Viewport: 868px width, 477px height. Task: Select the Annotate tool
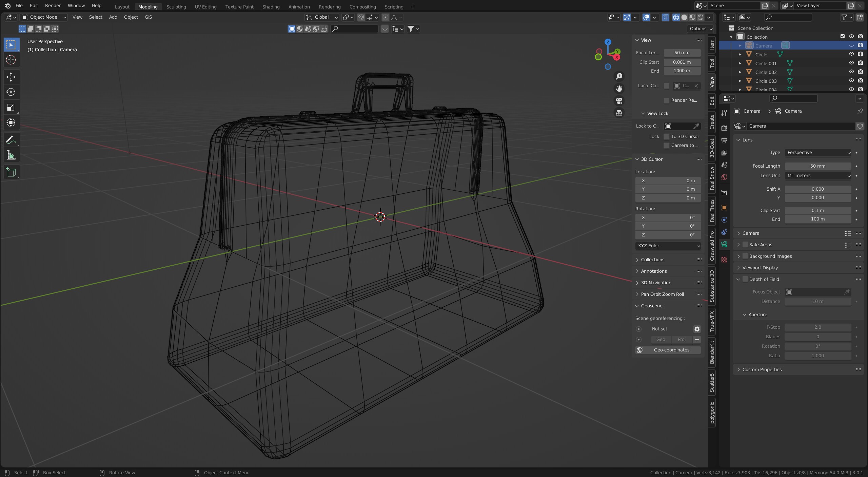[x=11, y=140]
